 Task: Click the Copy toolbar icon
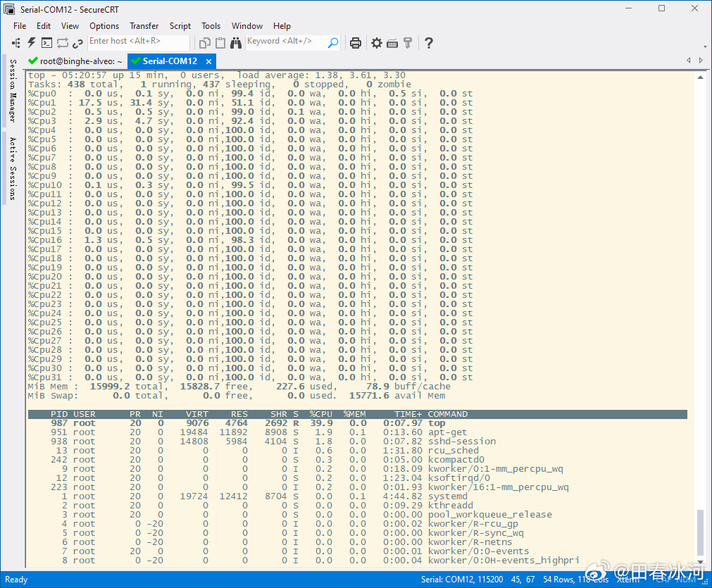pos(205,43)
